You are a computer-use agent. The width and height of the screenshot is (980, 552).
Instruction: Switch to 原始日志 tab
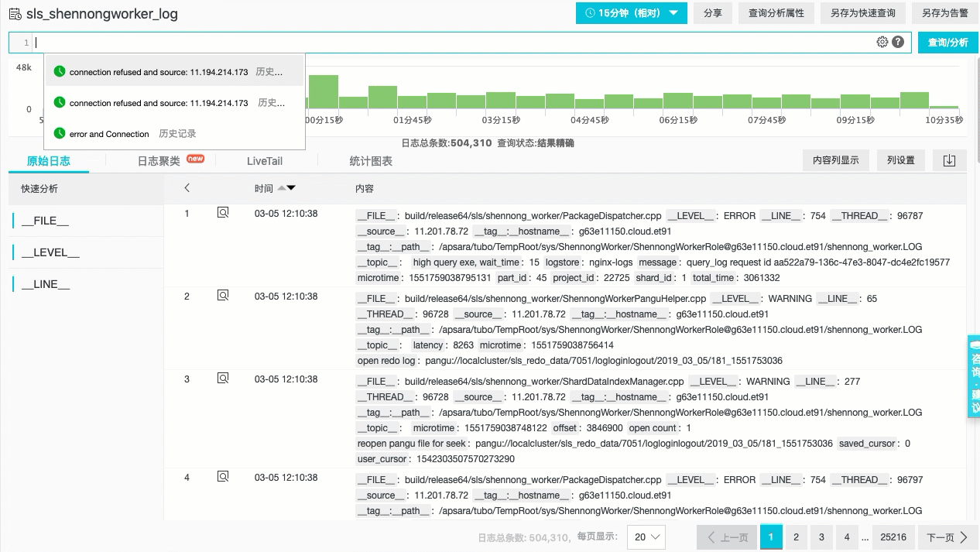48,161
